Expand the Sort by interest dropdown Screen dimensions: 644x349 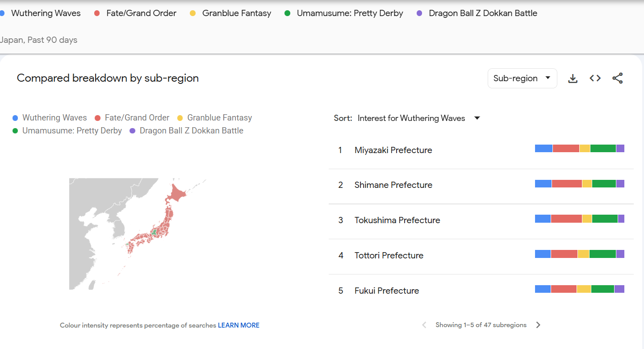pyautogui.click(x=411, y=118)
